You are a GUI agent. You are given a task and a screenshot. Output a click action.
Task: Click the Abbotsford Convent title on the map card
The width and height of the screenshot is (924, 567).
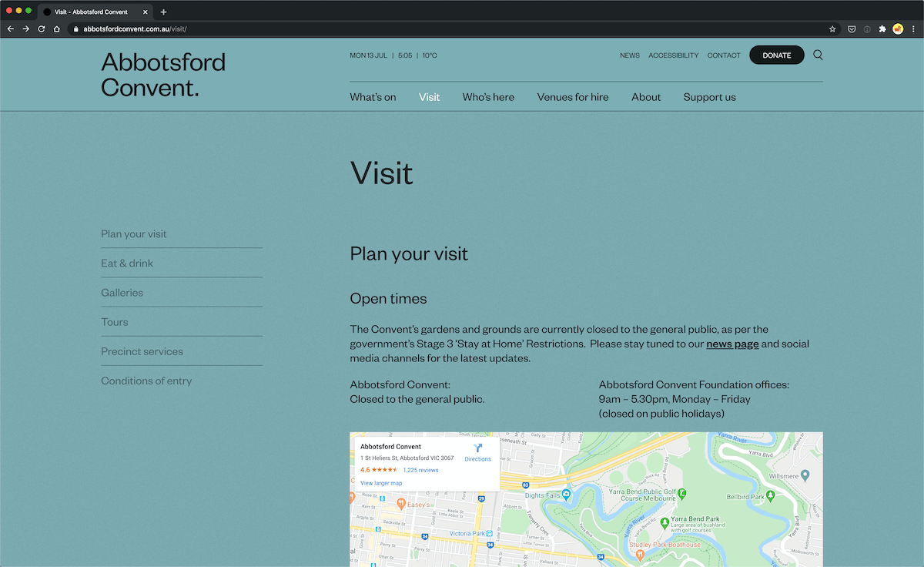click(390, 447)
